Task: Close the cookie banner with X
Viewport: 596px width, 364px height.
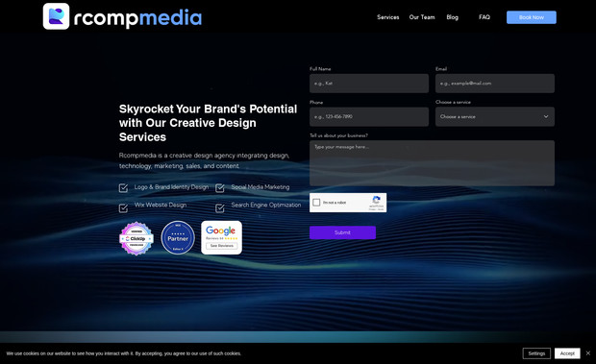Action: pyautogui.click(x=588, y=353)
